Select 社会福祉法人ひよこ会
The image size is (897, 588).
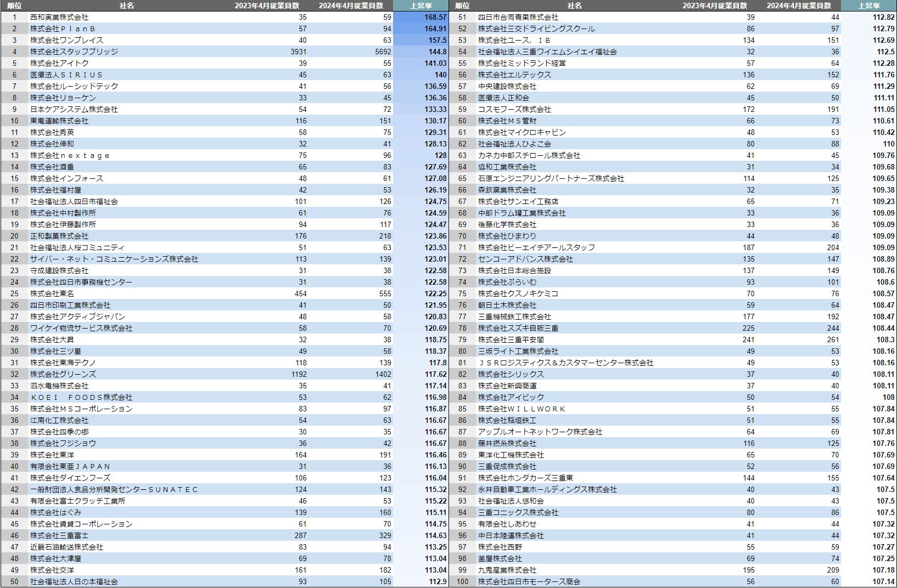tap(514, 144)
